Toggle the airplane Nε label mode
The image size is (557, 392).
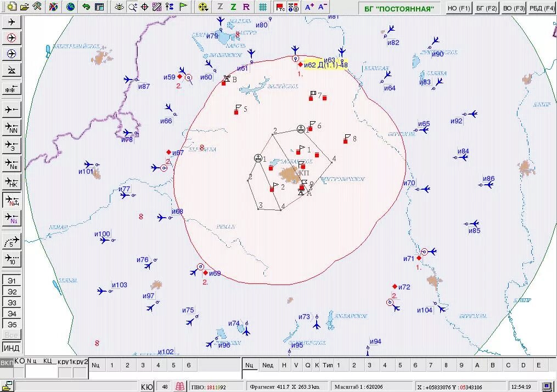12,164
